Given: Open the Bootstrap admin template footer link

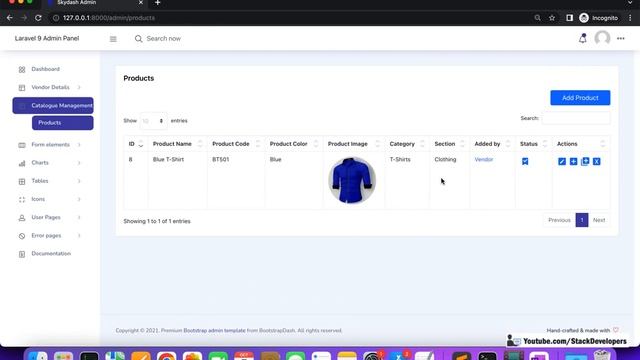Looking at the screenshot, I should [214, 331].
